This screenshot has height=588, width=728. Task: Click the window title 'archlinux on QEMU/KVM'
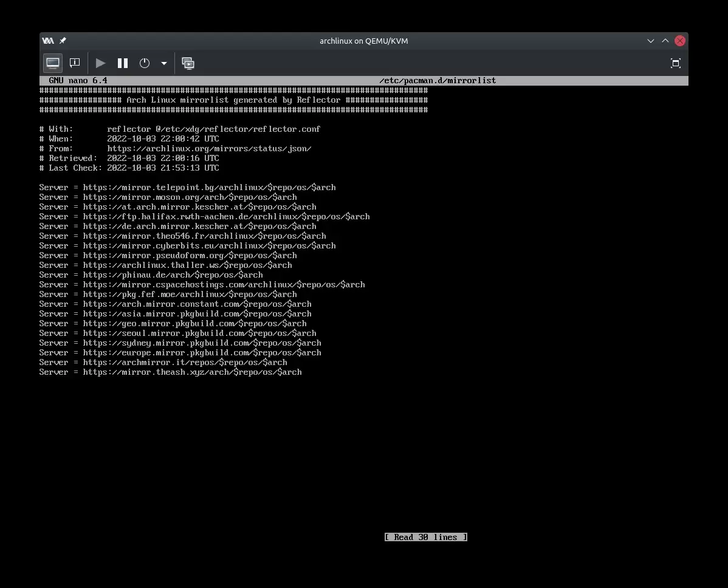(363, 41)
